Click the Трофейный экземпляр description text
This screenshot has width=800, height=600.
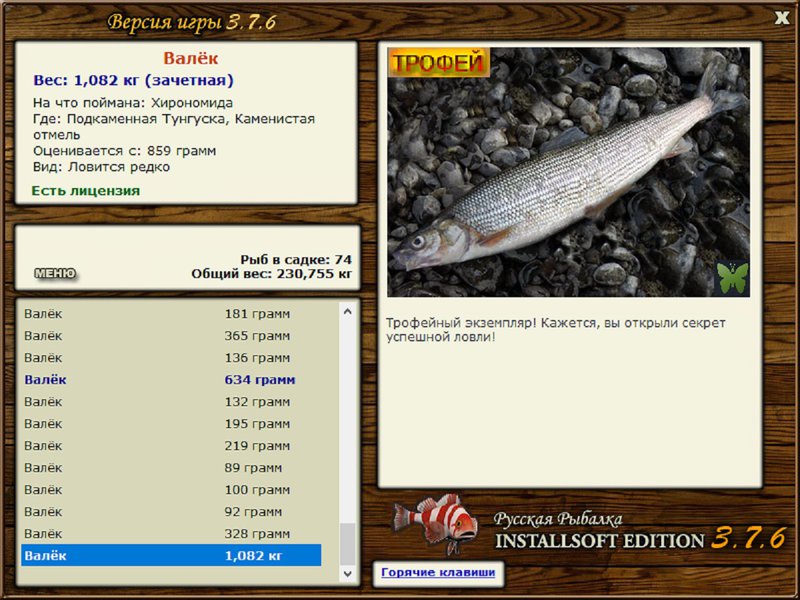tap(555, 330)
